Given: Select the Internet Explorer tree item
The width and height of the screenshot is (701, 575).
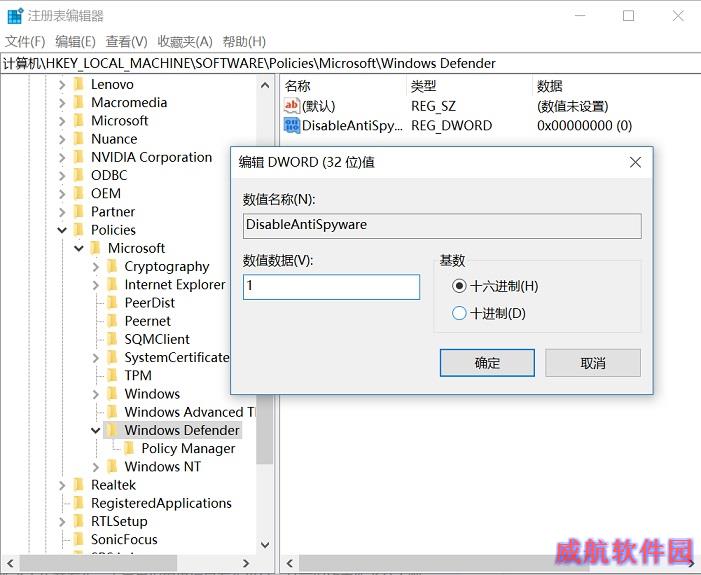Looking at the screenshot, I should click(x=175, y=285).
